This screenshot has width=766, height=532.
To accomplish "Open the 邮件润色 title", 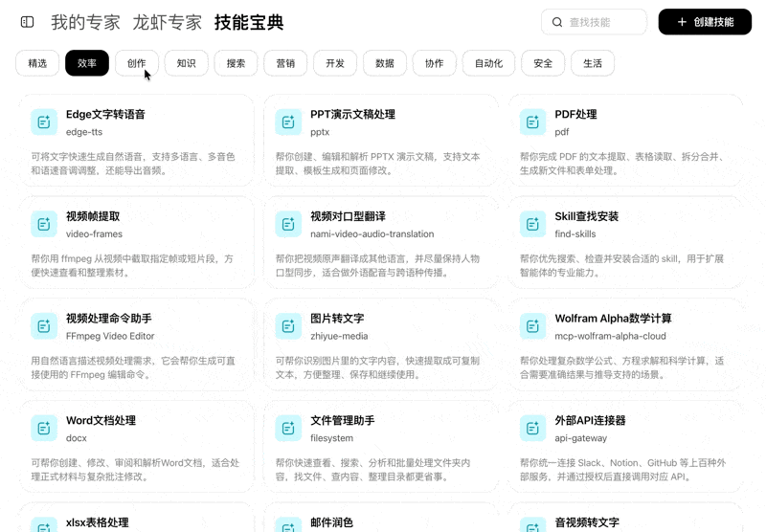I will 331,522.
